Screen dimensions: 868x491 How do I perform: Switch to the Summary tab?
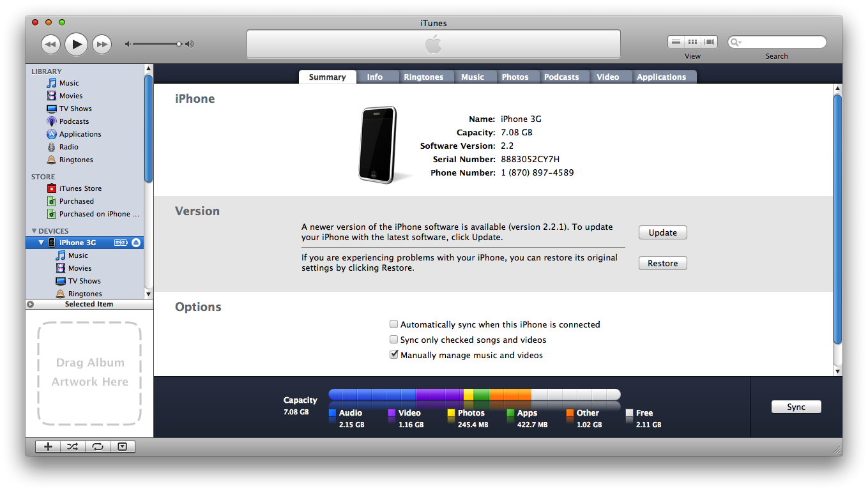pyautogui.click(x=327, y=77)
